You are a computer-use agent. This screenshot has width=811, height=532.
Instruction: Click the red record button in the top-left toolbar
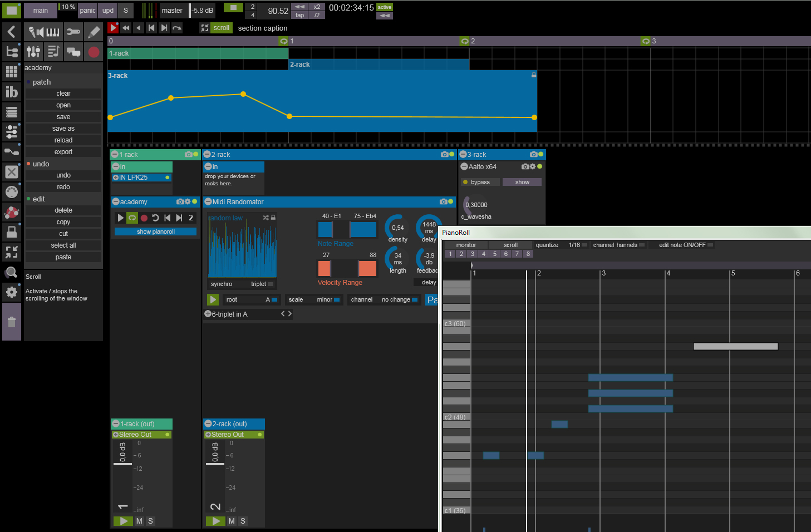coord(94,52)
